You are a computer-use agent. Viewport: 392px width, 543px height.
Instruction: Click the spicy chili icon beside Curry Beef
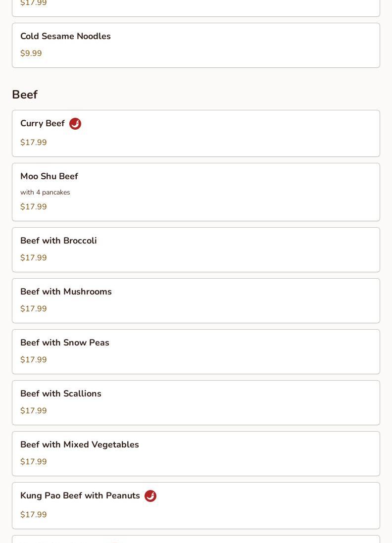[x=75, y=124]
